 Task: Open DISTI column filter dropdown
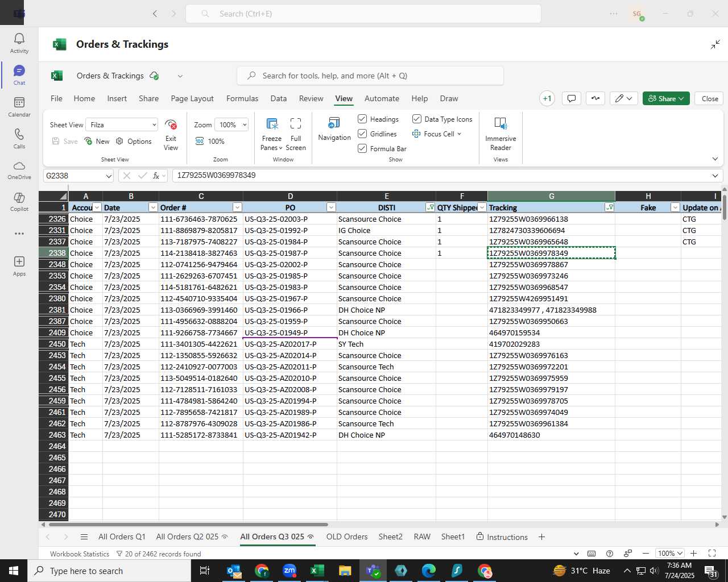431,207
